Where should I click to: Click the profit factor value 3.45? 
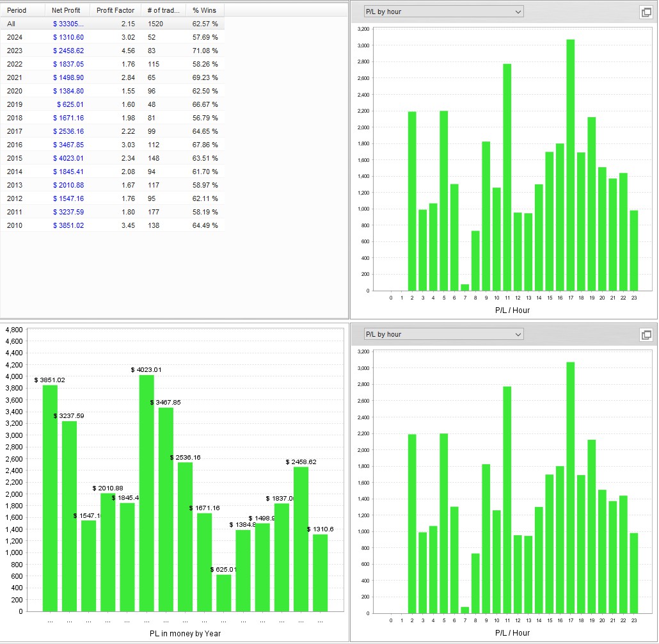[x=128, y=226]
